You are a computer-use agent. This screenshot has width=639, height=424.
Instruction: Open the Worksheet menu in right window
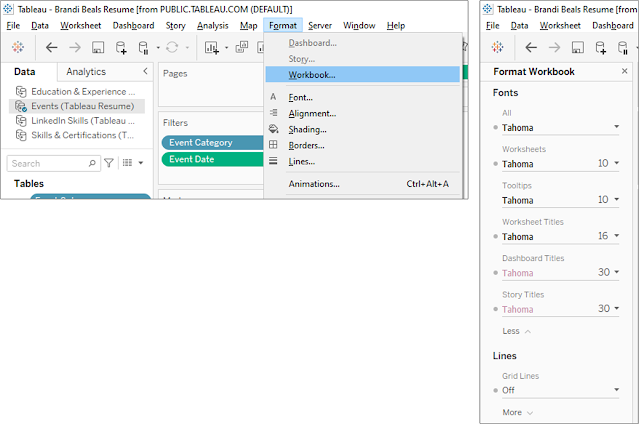(x=560, y=26)
